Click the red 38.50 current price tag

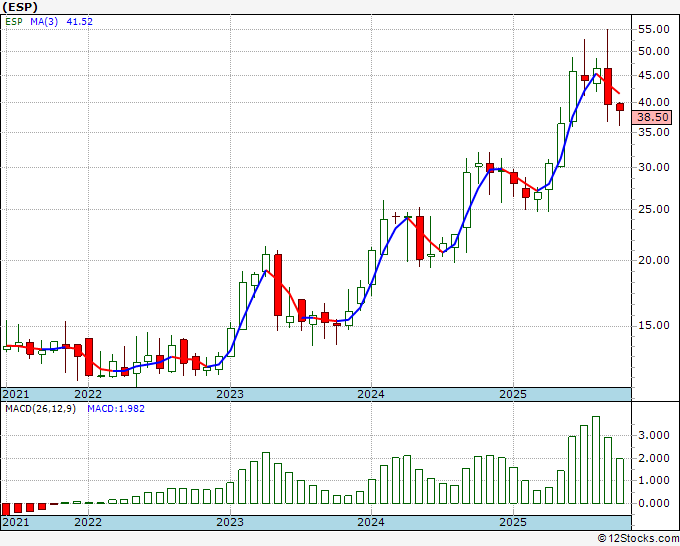coord(652,117)
